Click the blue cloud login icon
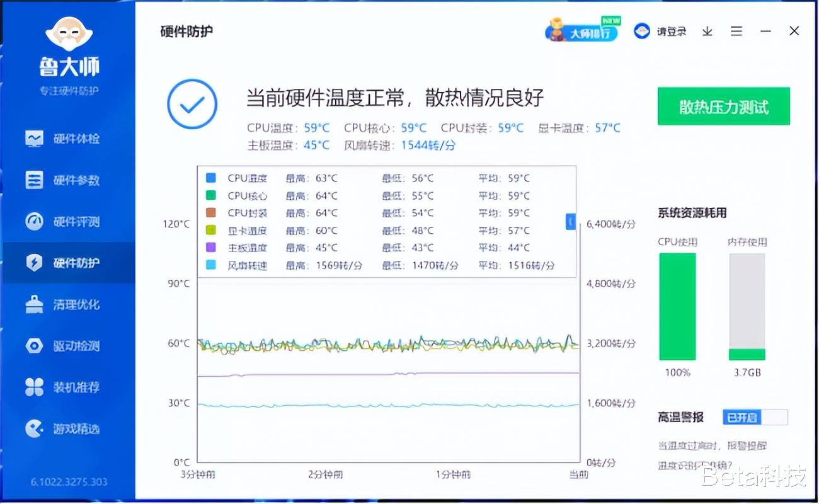819x504 pixels. 643,31
